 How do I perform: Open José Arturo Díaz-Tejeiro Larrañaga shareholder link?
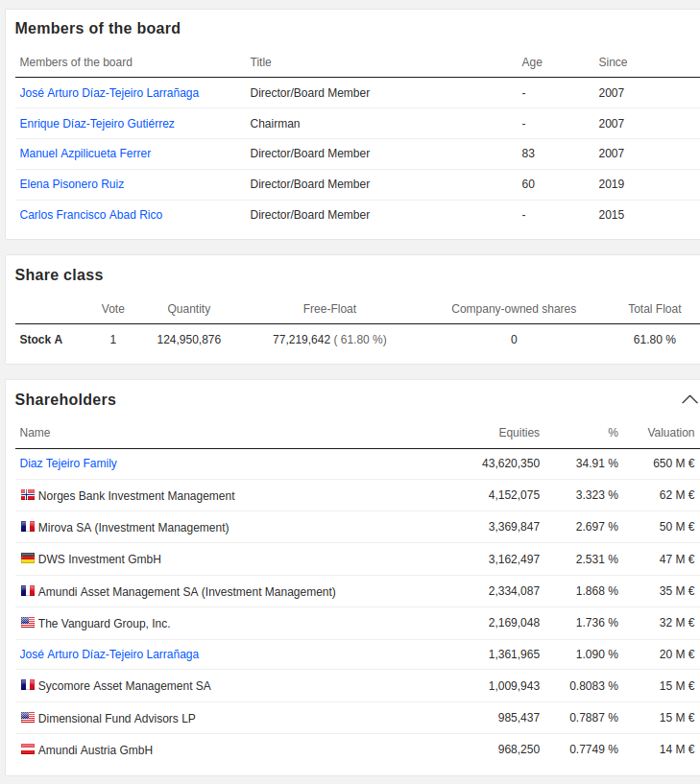(x=109, y=654)
